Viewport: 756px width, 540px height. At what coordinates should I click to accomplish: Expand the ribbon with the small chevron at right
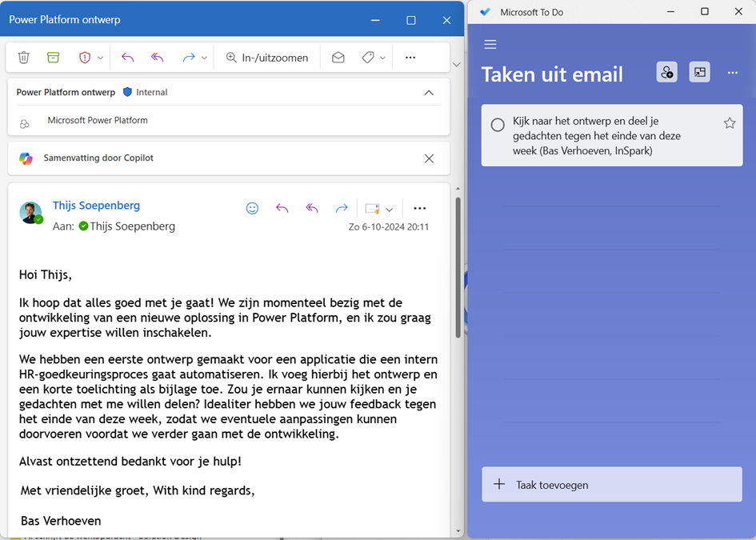457,65
